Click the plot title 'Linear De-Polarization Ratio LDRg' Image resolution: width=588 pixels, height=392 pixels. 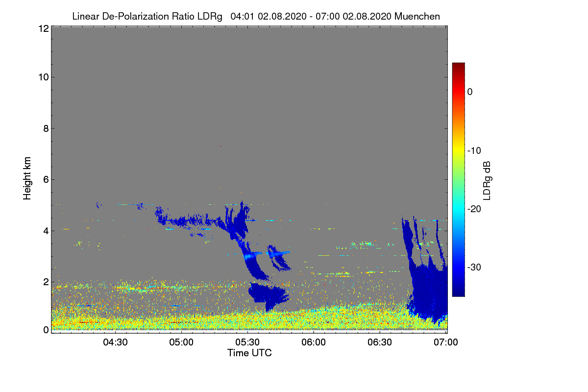tap(147, 17)
